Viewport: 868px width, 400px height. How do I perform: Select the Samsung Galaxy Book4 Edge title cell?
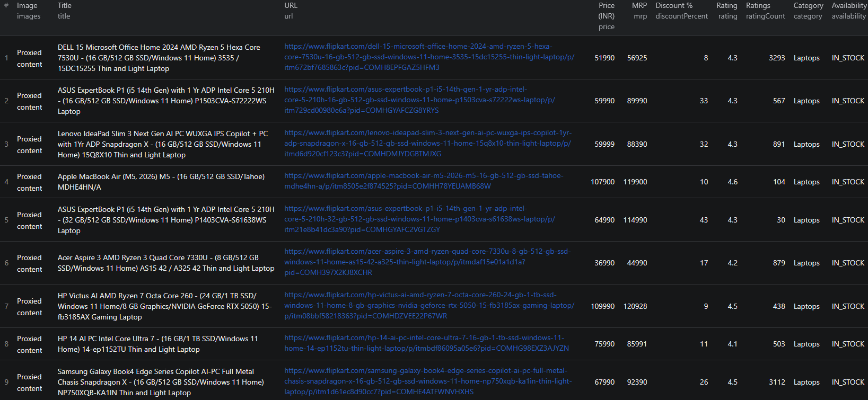pyautogui.click(x=161, y=382)
